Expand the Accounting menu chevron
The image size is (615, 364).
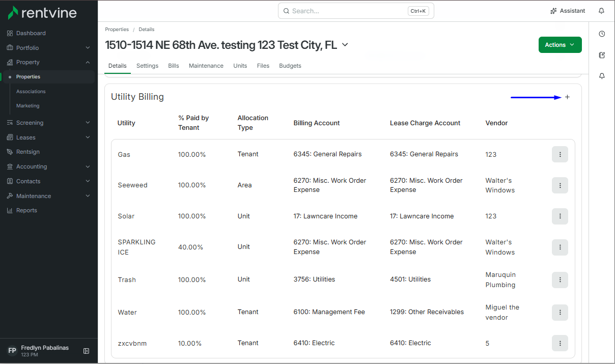[x=88, y=166]
